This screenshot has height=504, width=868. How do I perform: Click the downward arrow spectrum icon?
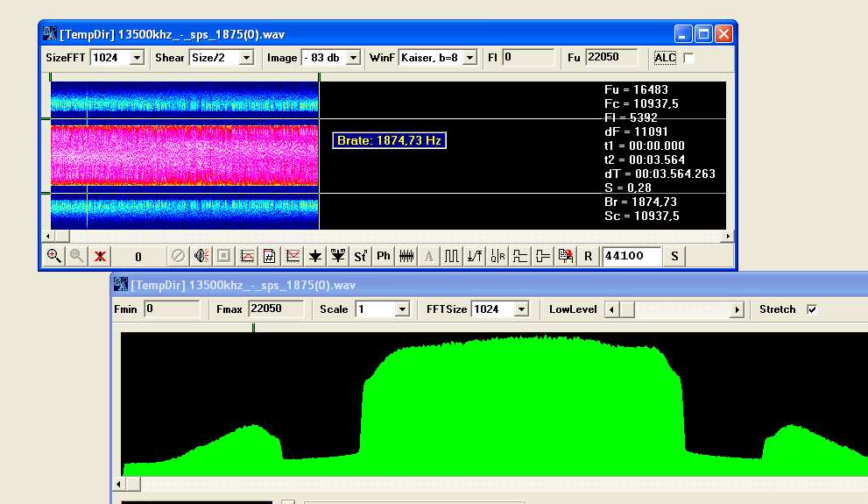coord(315,256)
